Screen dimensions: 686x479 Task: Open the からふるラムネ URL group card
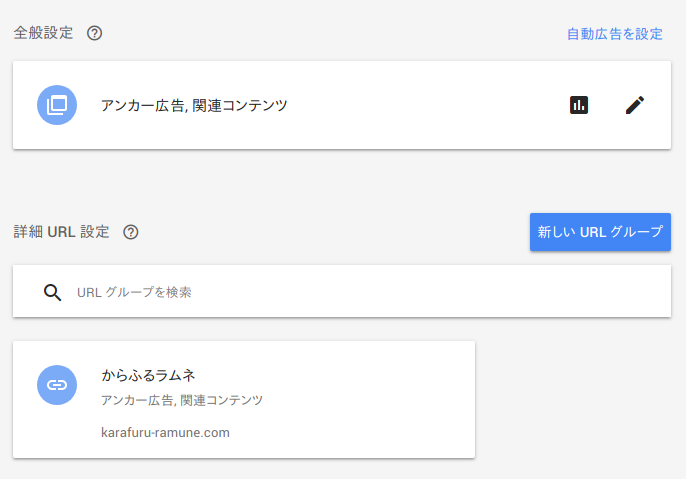click(x=244, y=400)
